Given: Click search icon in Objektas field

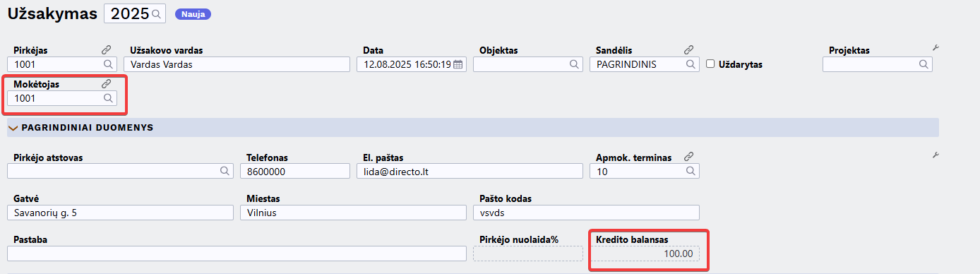Looking at the screenshot, I should (x=575, y=64).
